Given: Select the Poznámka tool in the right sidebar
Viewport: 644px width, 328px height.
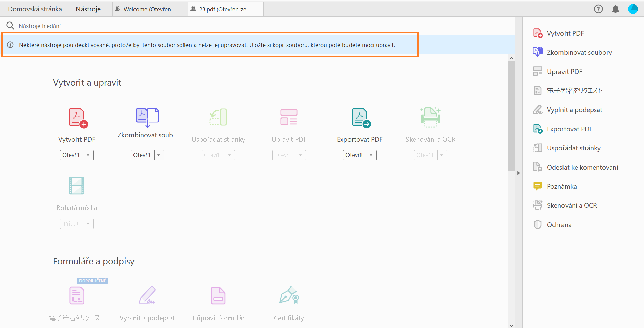Looking at the screenshot, I should coord(555,186).
